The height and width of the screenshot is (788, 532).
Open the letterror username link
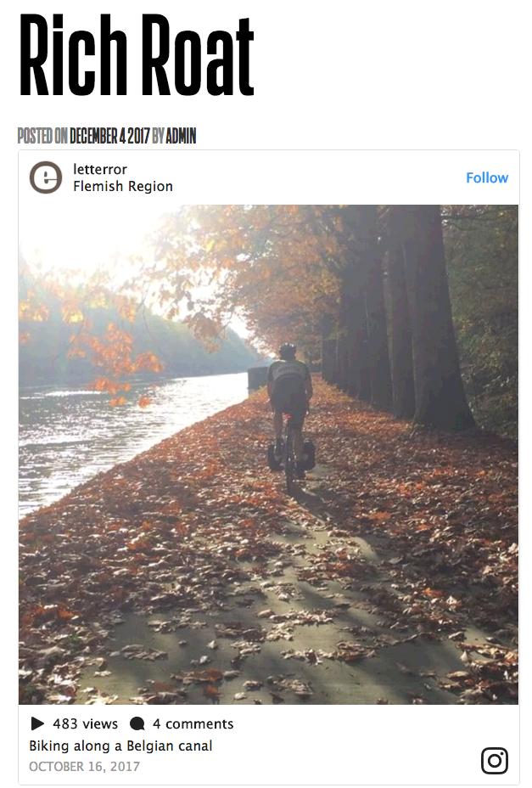100,169
